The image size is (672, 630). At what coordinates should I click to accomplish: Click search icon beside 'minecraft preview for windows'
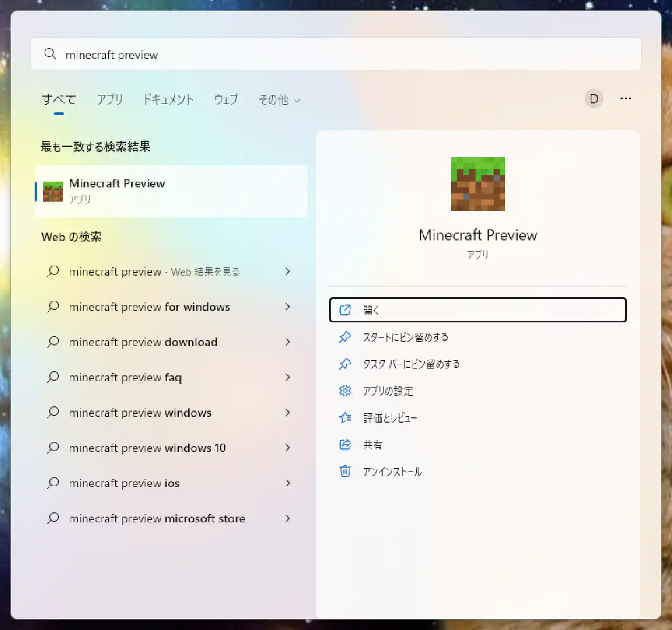click(x=53, y=307)
